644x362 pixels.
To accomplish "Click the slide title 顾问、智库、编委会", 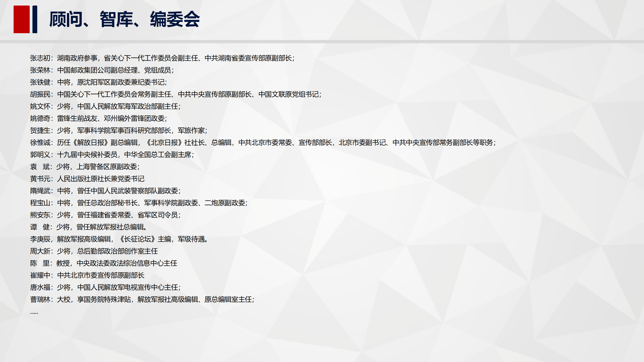I will pyautogui.click(x=124, y=19).
